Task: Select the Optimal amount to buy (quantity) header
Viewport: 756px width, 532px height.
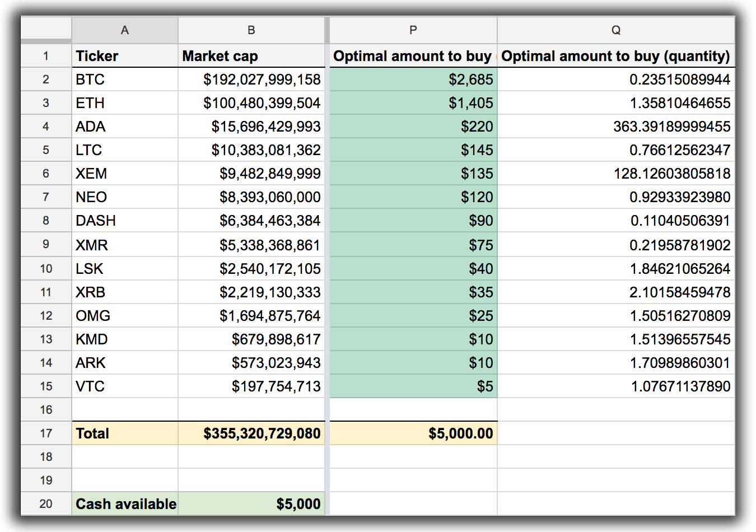Action: [615, 56]
